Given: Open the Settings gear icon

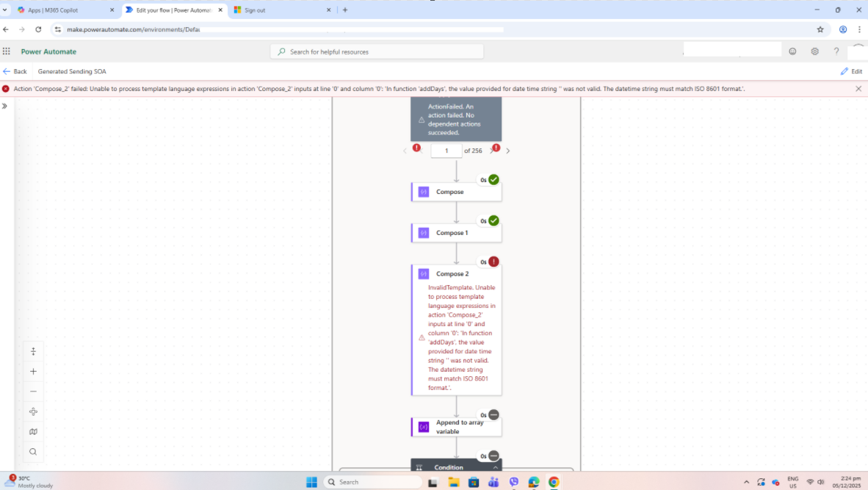Looking at the screenshot, I should (815, 51).
